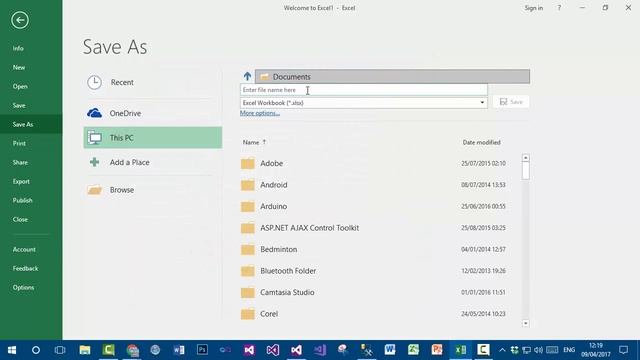Open the Account page
The width and height of the screenshot is (640, 360).
point(24,249)
